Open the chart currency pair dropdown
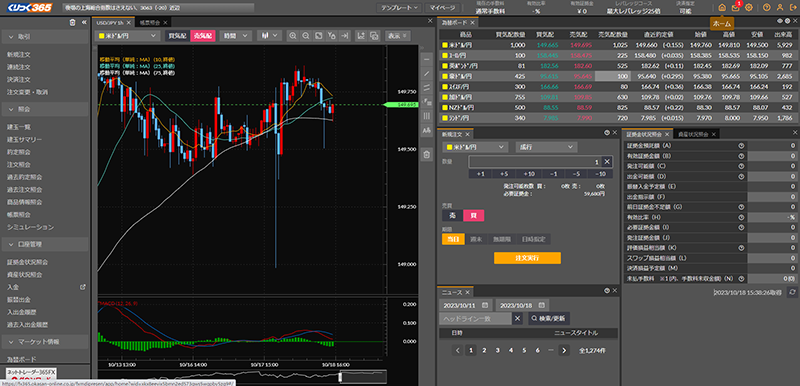Image resolution: width=800 pixels, height=386 pixels. pyautogui.click(x=128, y=36)
